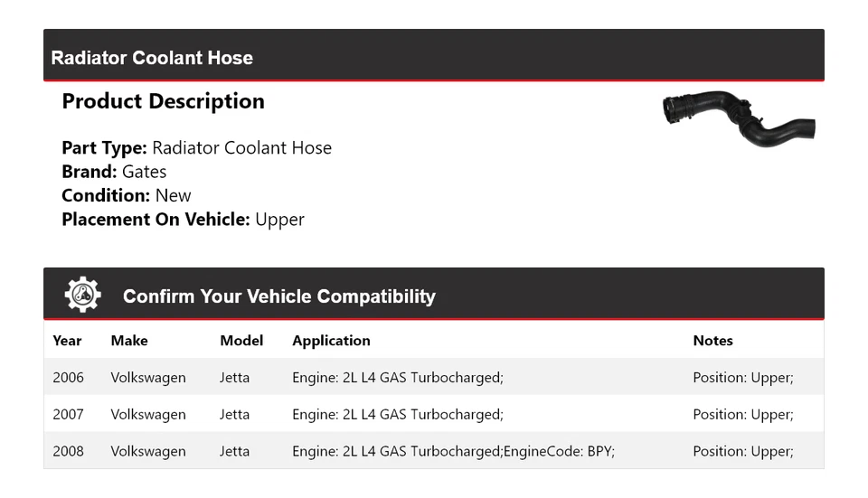Click the Application column header
The image size is (868, 498).
331,341
